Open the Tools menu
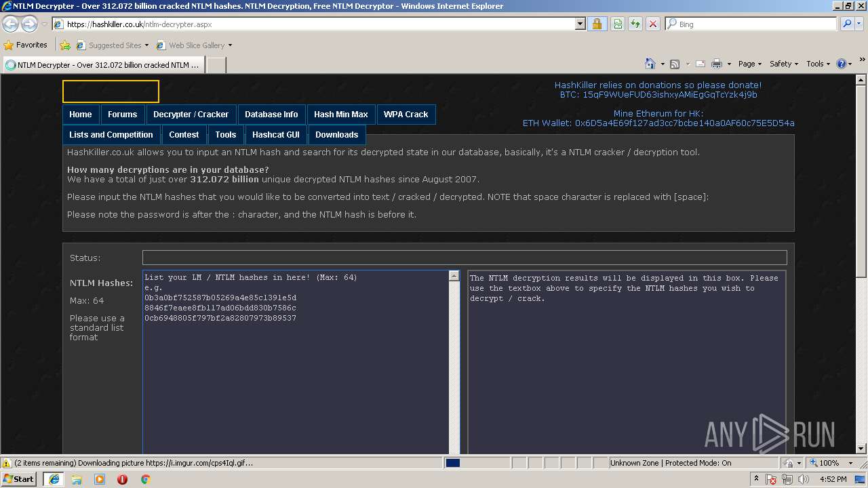 tap(818, 64)
